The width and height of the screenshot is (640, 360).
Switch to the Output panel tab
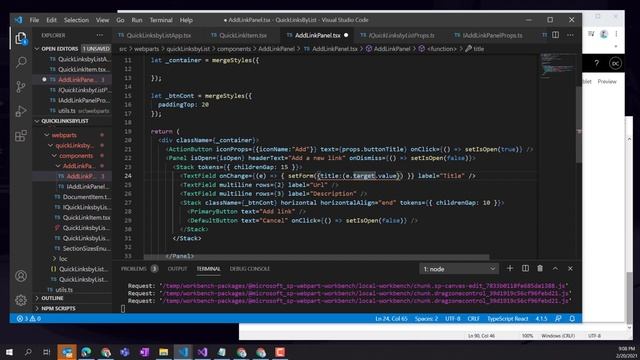coord(177,269)
